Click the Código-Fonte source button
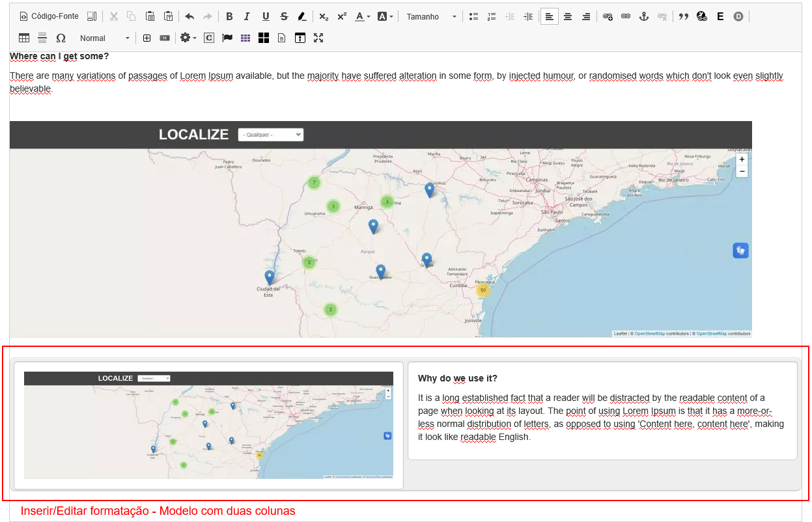 (x=49, y=17)
